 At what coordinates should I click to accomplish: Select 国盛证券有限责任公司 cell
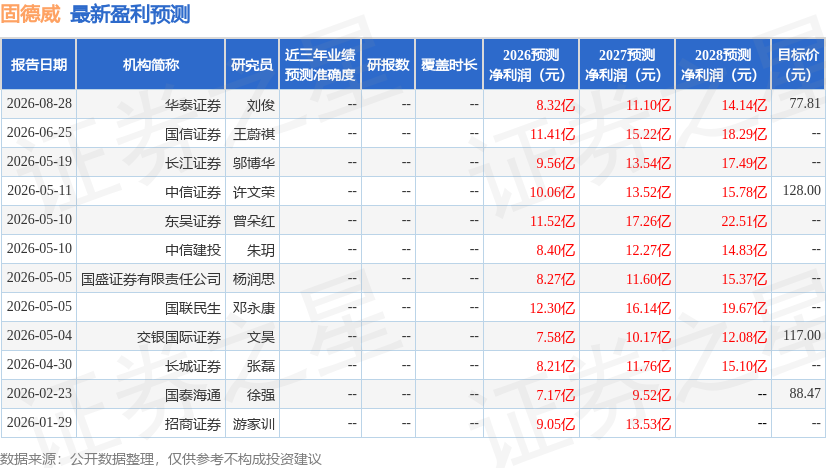pos(151,279)
